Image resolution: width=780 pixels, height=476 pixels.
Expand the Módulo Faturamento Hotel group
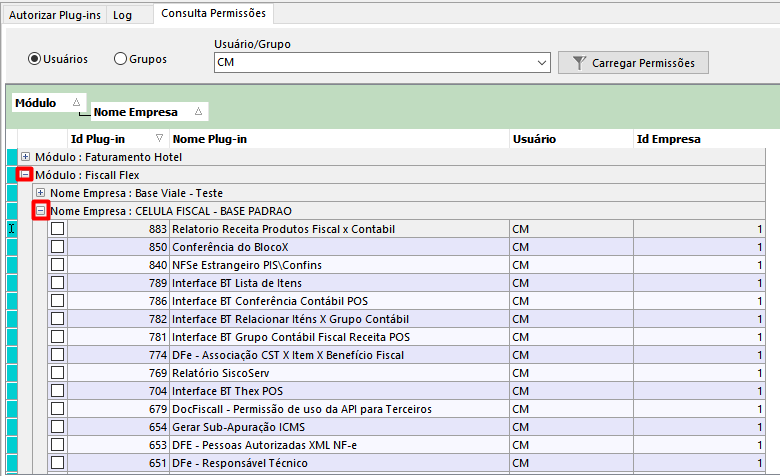[25, 157]
